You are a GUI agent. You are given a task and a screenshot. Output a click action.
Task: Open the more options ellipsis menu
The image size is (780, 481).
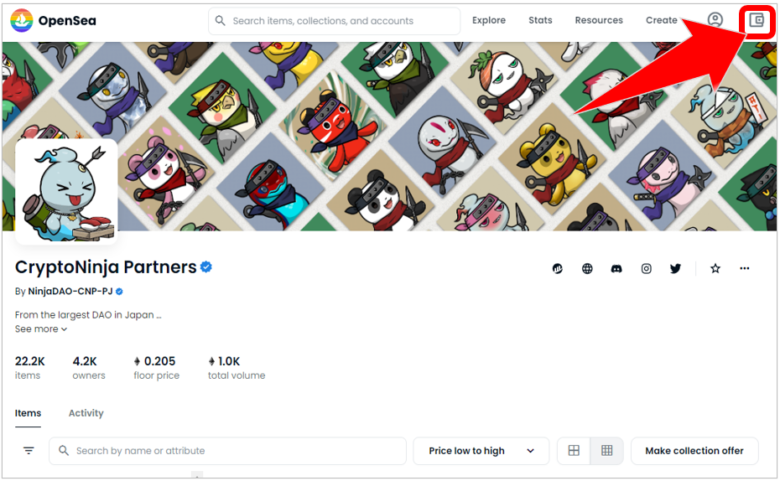[744, 269]
